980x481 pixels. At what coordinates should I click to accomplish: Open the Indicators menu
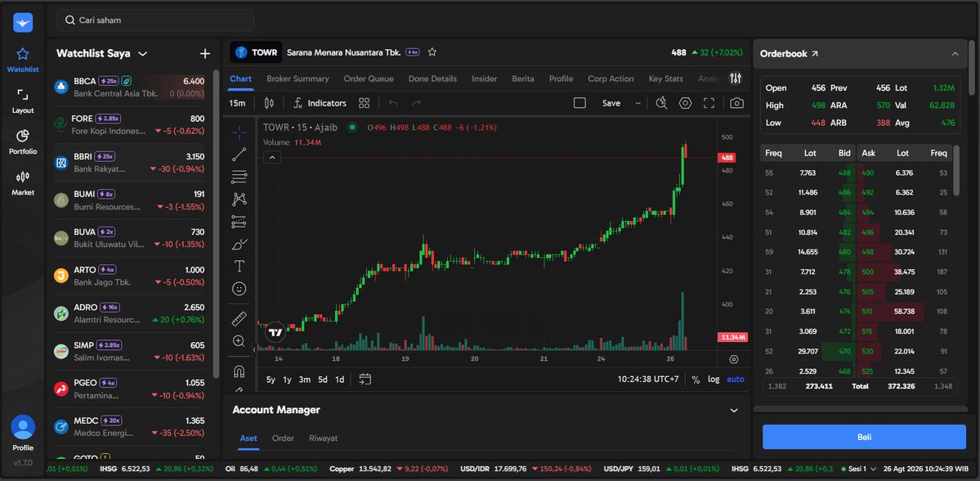point(320,103)
